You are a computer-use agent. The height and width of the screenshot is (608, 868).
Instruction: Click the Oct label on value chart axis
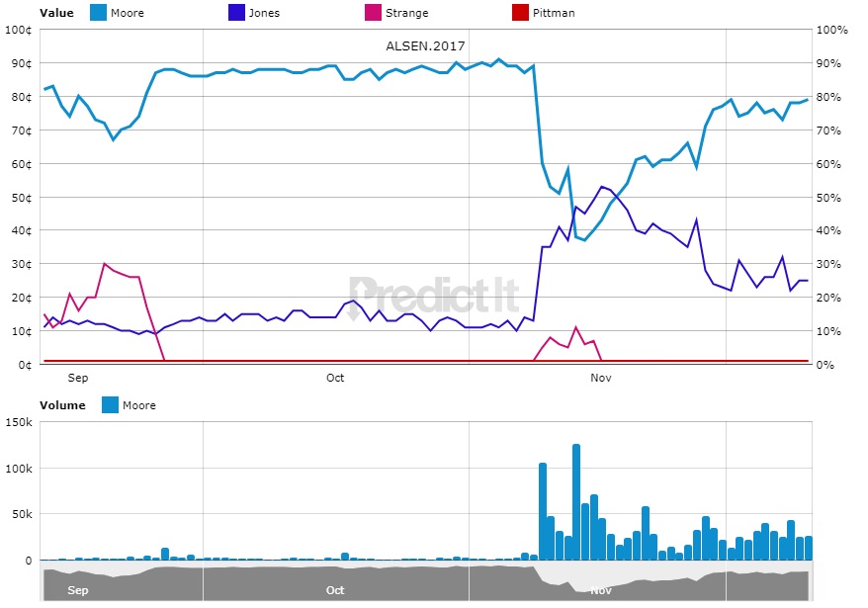(x=335, y=378)
